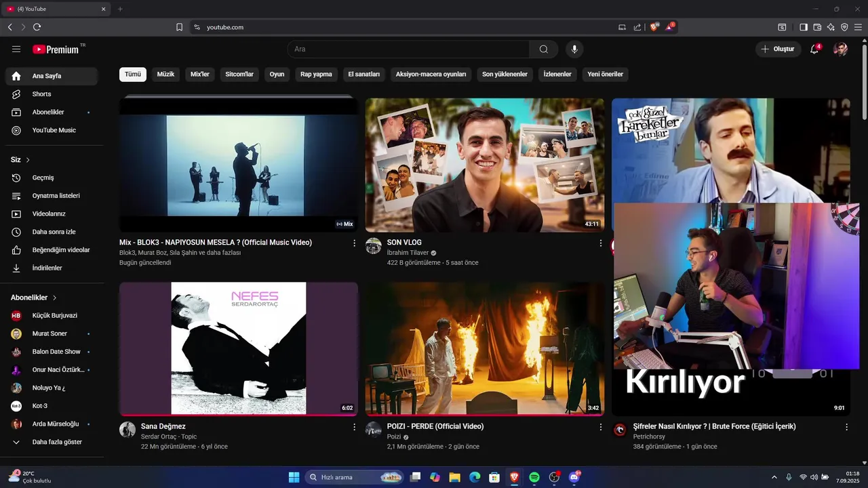This screenshot has width=868, height=488.
Task: Bookmark this page in address bar
Action: click(x=179, y=27)
